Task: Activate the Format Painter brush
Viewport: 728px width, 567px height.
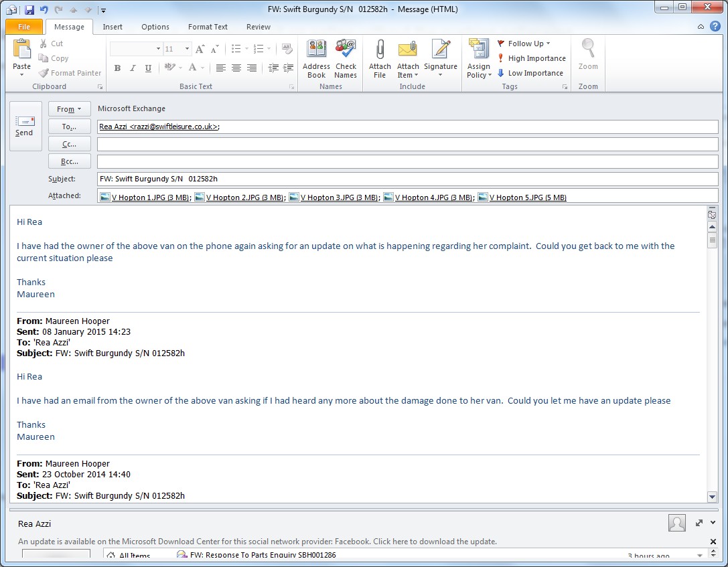Action: [x=44, y=73]
